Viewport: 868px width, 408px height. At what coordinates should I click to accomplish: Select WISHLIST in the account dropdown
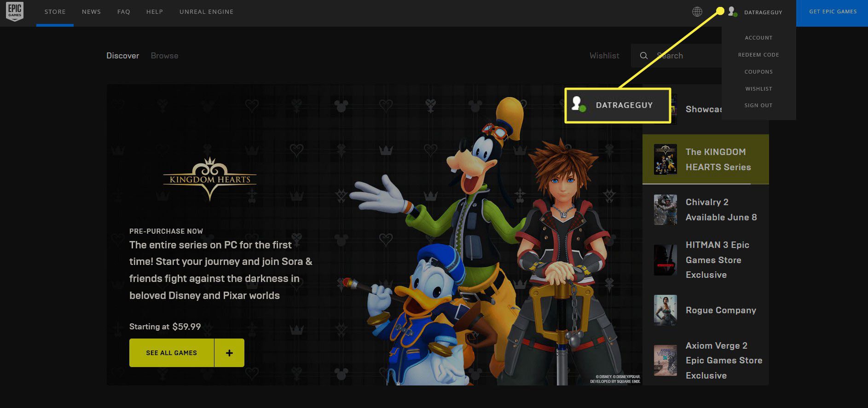[758, 89]
